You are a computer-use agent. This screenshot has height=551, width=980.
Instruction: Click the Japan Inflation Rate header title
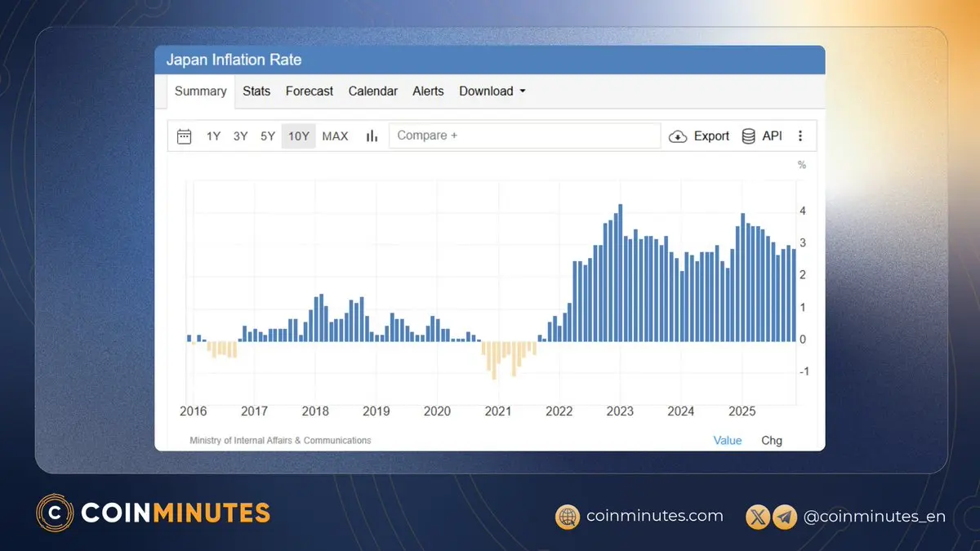234,60
